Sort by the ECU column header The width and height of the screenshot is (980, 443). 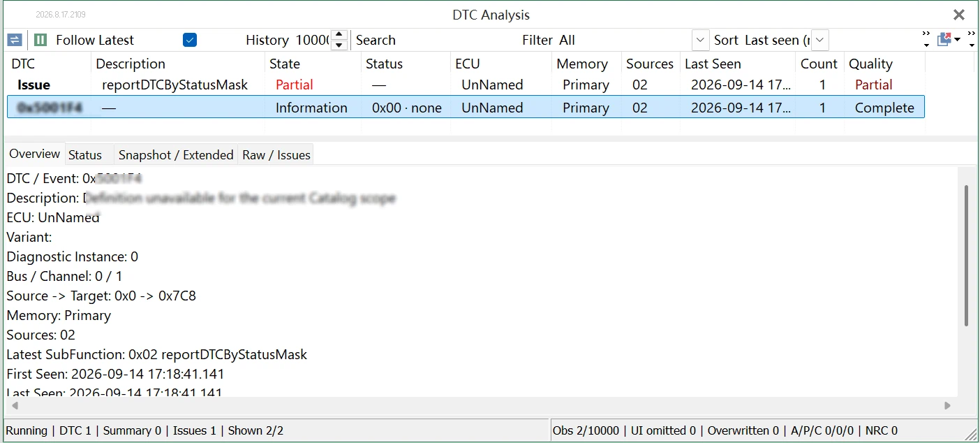tap(501, 64)
